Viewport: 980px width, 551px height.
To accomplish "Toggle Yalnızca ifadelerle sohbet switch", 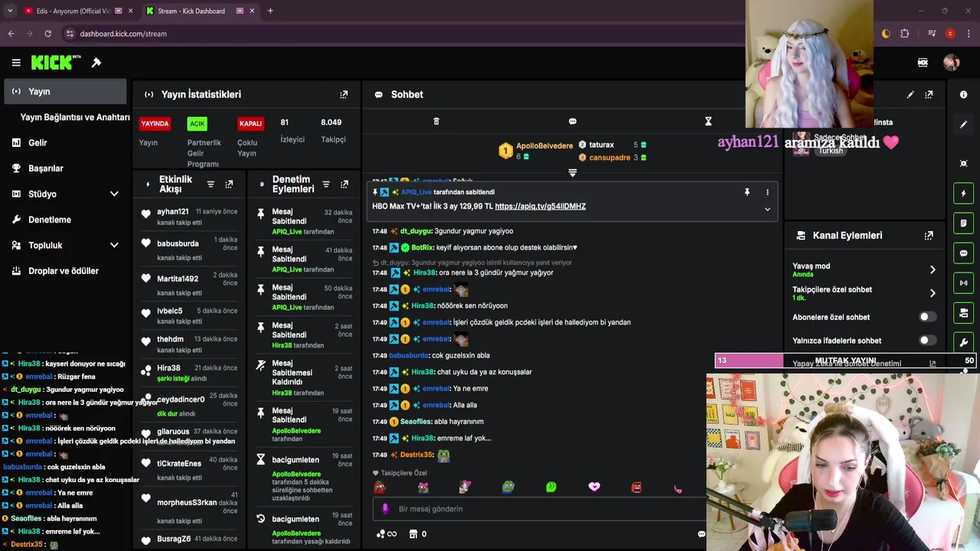I will click(927, 341).
